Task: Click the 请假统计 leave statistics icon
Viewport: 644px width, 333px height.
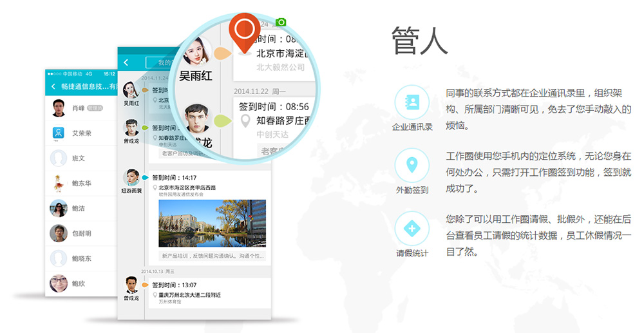Action: (412, 228)
